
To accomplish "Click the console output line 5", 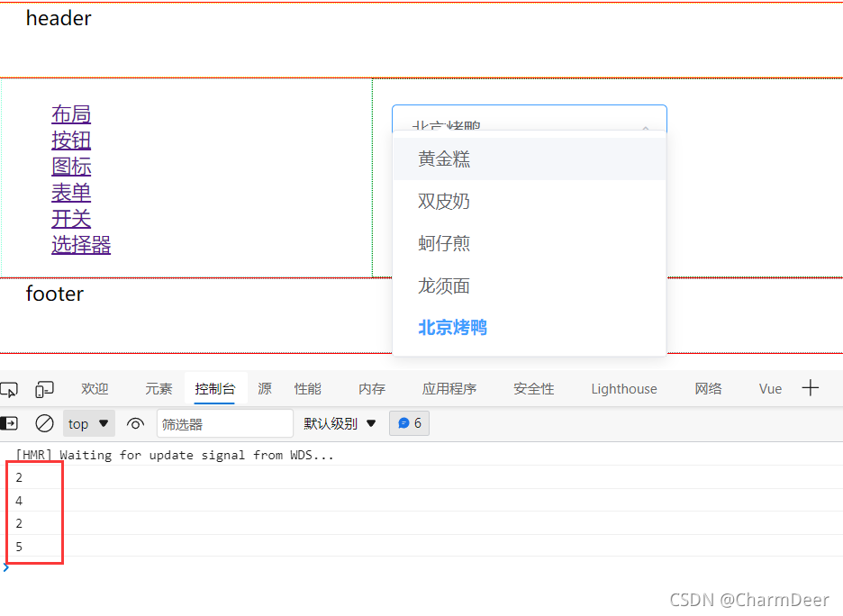I will click(19, 547).
